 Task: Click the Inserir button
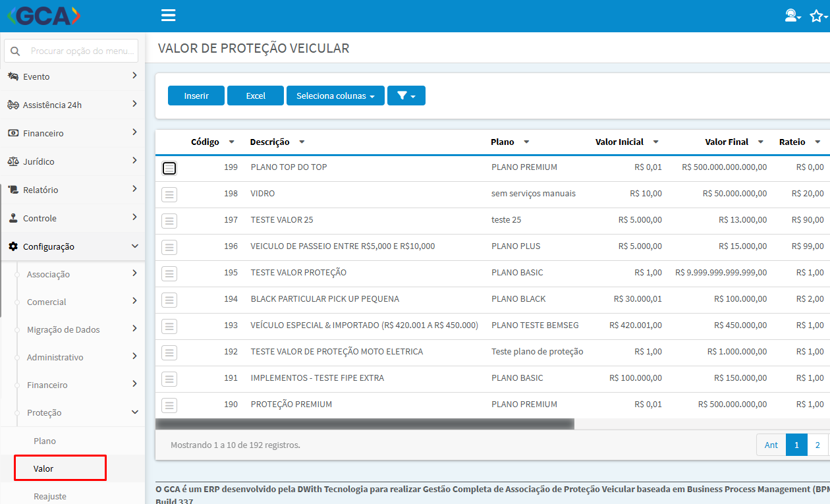[x=196, y=96]
